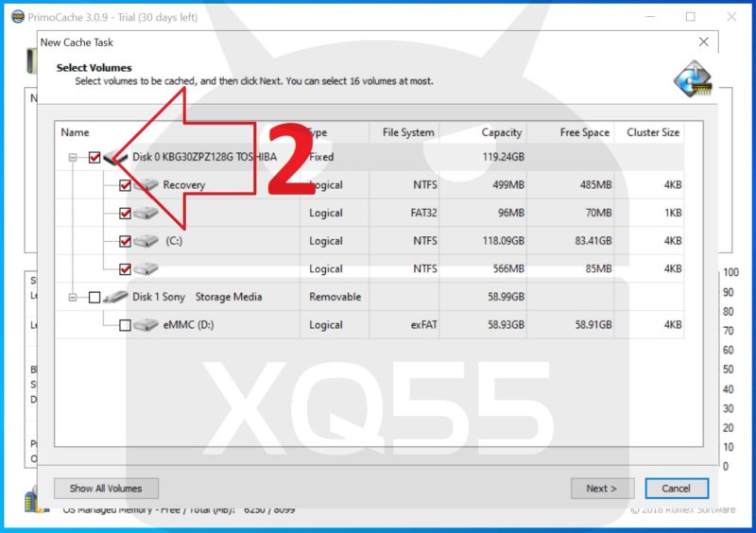
Task: Tick the Disk 1 Sony Storage Media checkbox
Action: click(x=94, y=297)
